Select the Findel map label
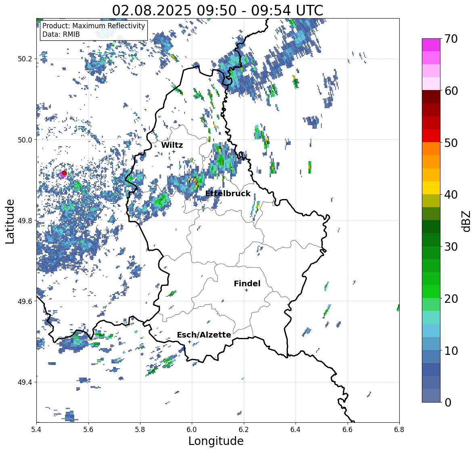Image resolution: width=476 pixels, height=451 pixels. click(x=247, y=283)
